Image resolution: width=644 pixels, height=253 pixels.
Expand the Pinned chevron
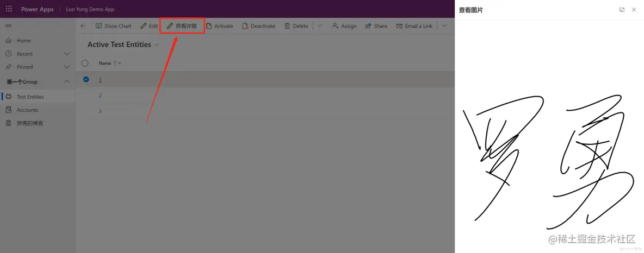(67, 67)
